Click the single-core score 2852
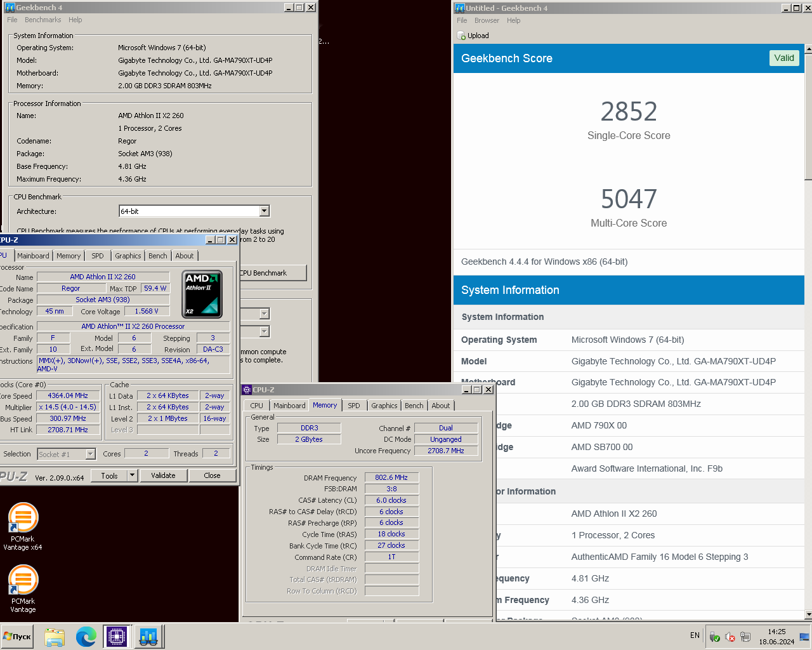Viewport: 812px width, 650px height. (629, 112)
